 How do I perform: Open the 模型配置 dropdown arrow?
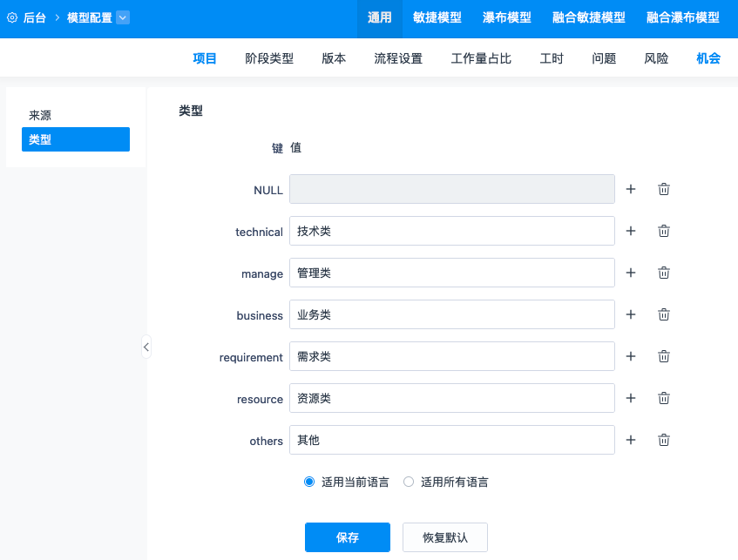pyautogui.click(x=122, y=17)
